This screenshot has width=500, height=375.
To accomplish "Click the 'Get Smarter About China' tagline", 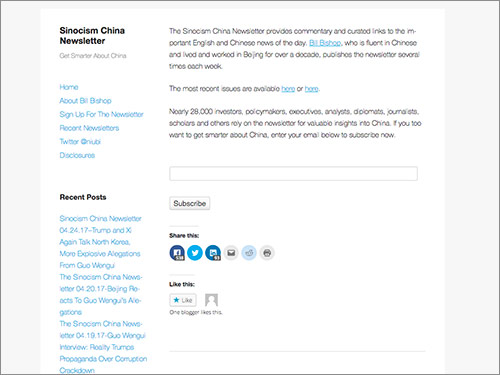I will (93, 56).
